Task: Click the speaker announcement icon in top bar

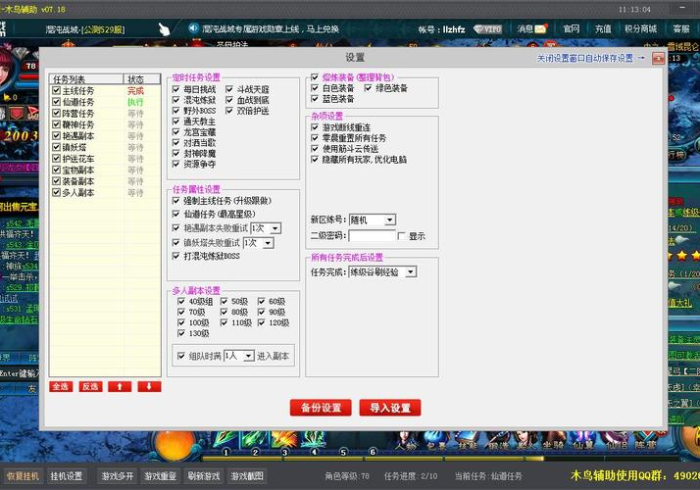Action: [x=193, y=29]
